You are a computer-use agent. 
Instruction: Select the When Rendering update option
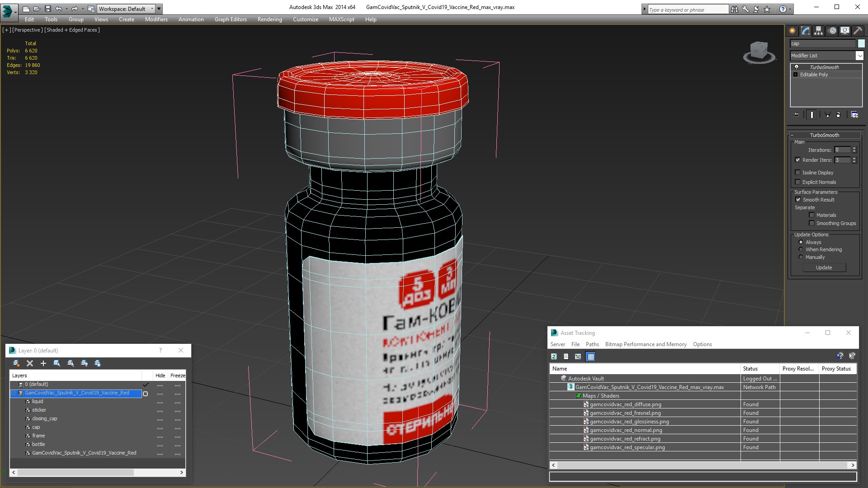point(801,249)
